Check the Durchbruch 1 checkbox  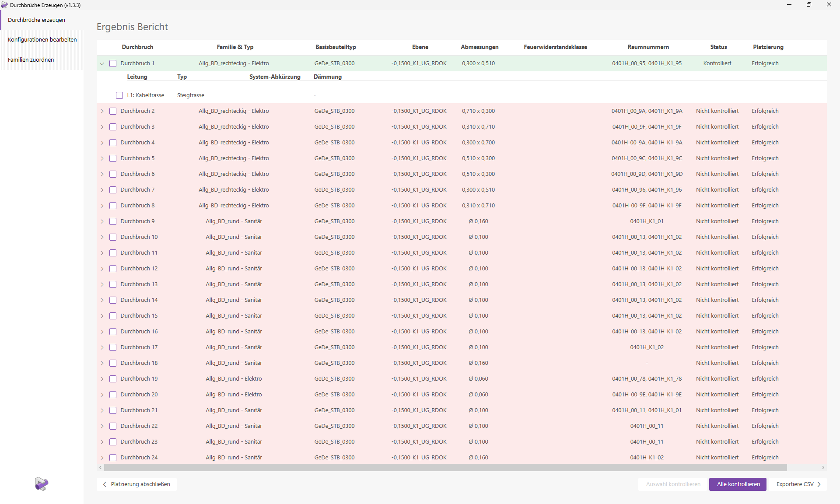pyautogui.click(x=113, y=63)
